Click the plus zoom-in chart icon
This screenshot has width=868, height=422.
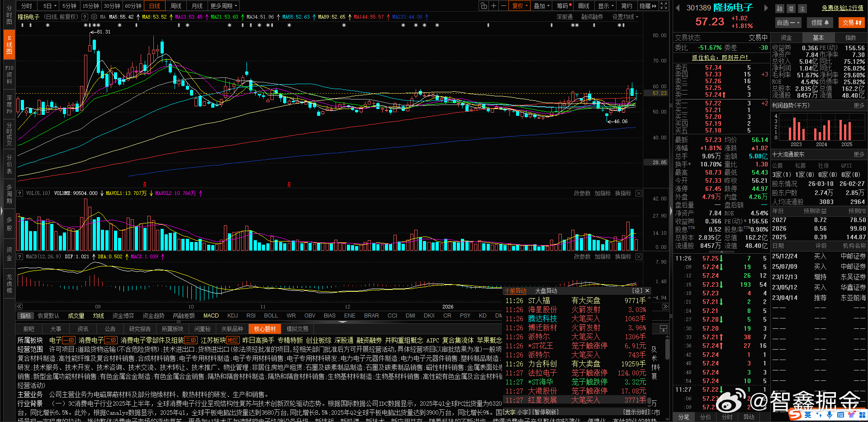pyautogui.click(x=493, y=6)
